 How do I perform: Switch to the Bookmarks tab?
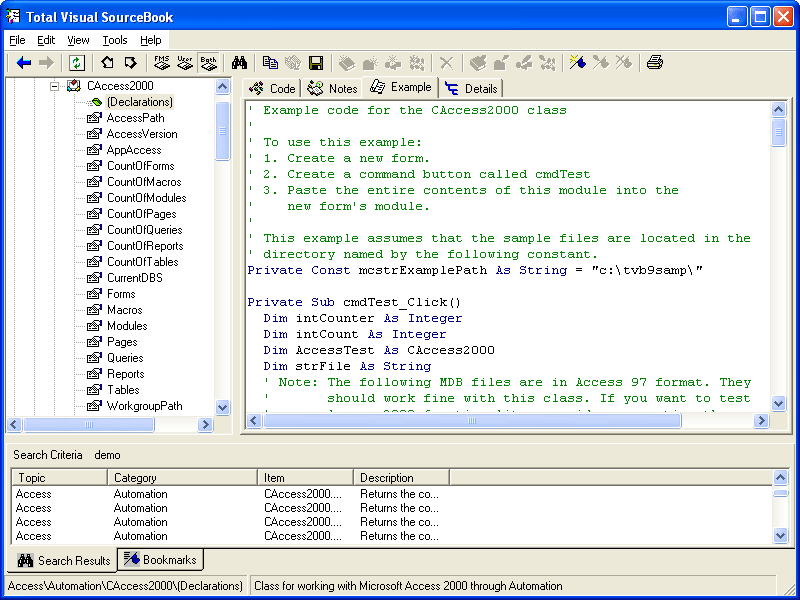click(160, 560)
